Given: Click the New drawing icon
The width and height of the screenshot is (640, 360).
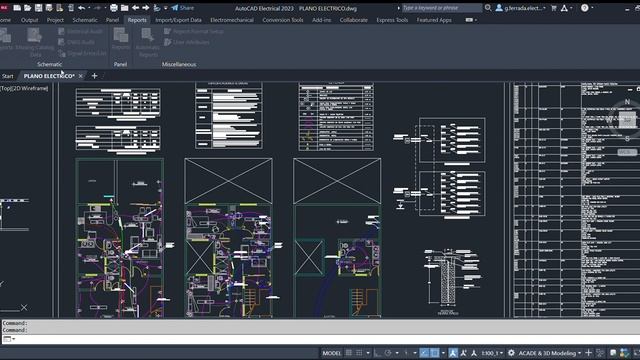Looking at the screenshot, I should pyautogui.click(x=17, y=8).
